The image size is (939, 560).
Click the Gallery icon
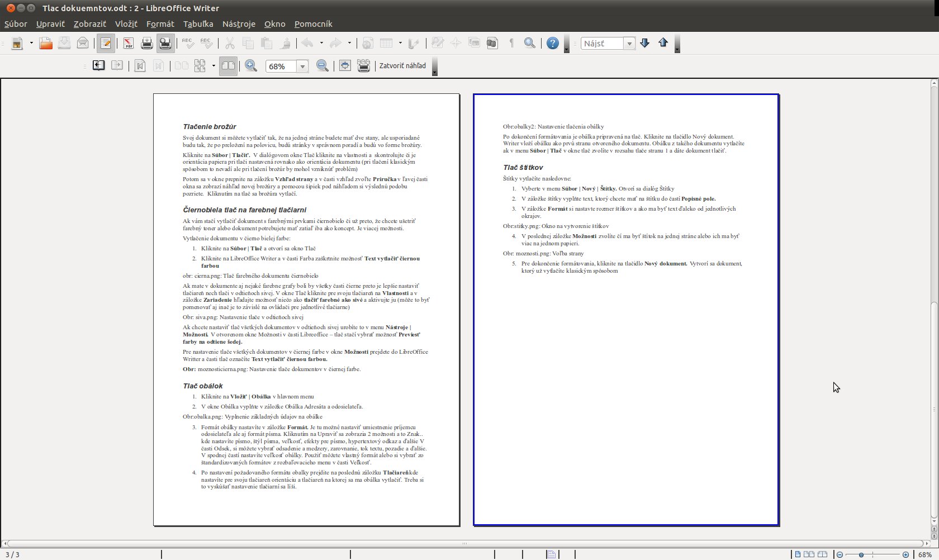pyautogui.click(x=474, y=43)
